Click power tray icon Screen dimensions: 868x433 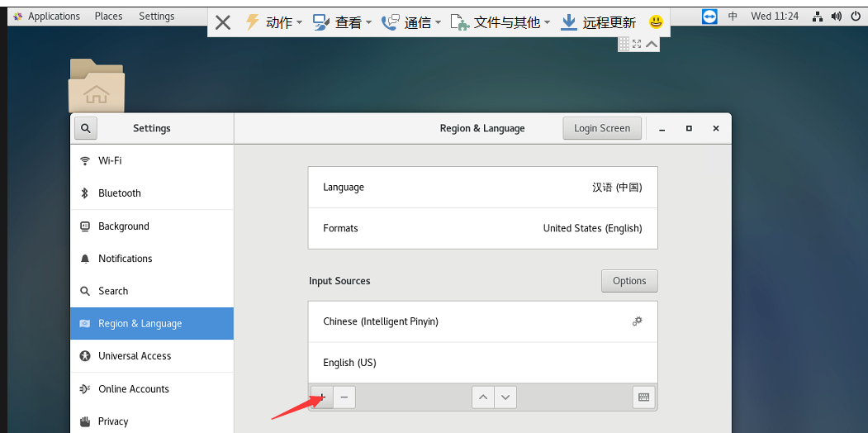click(856, 17)
